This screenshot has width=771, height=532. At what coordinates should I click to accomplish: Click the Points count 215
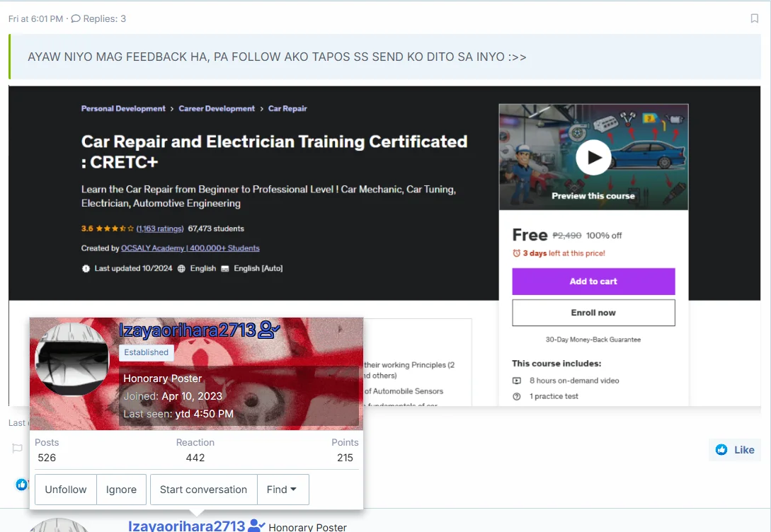tap(345, 457)
